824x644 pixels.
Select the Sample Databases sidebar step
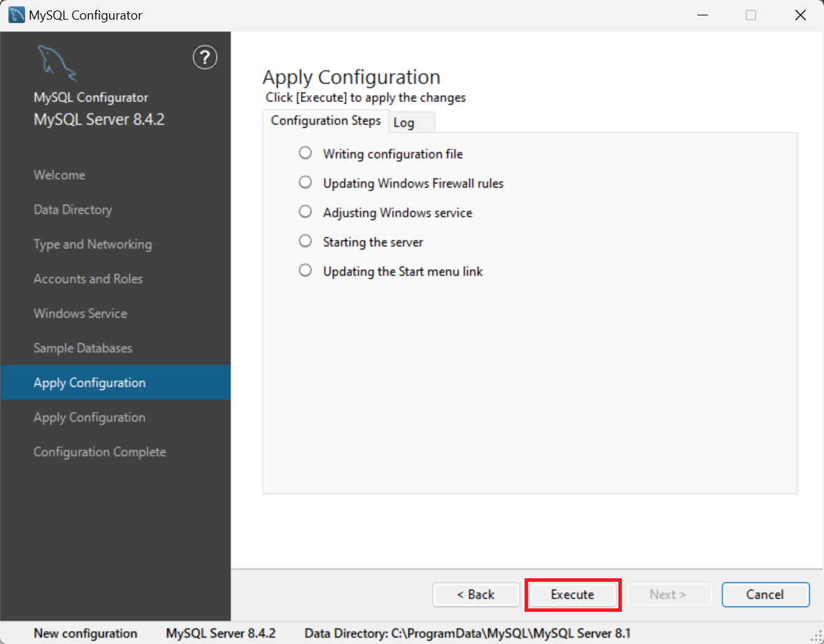[83, 348]
